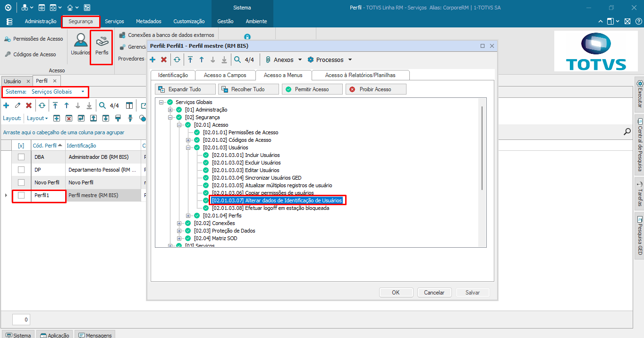Switch to Acesso à Relatórios/Planilhas tab
Image resolution: width=644 pixels, height=338 pixels.
click(360, 75)
